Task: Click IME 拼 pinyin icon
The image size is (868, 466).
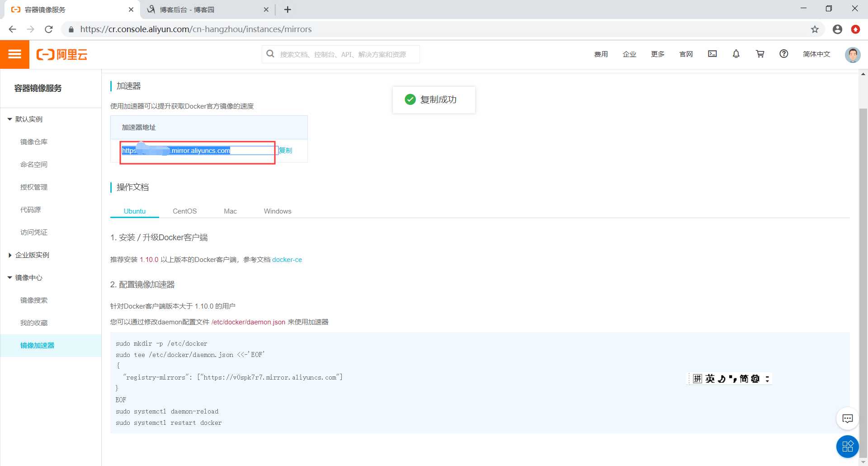Action: tap(698, 379)
